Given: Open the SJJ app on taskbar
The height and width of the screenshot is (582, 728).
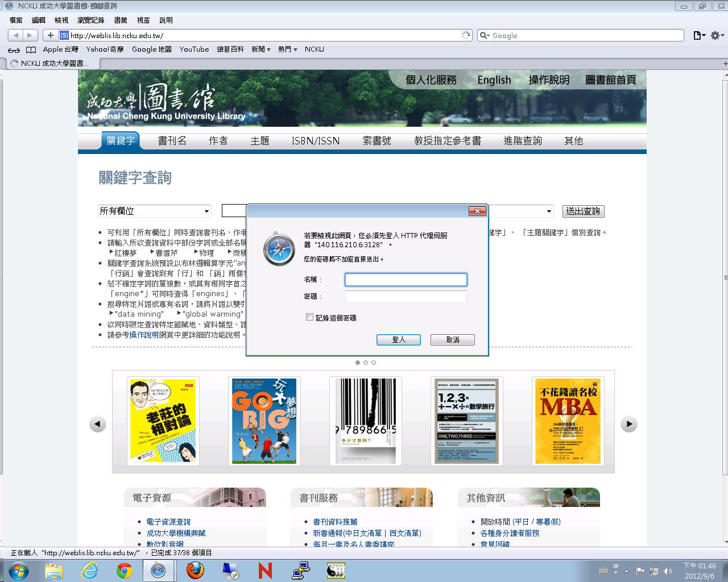Looking at the screenshot, I should point(336,571).
